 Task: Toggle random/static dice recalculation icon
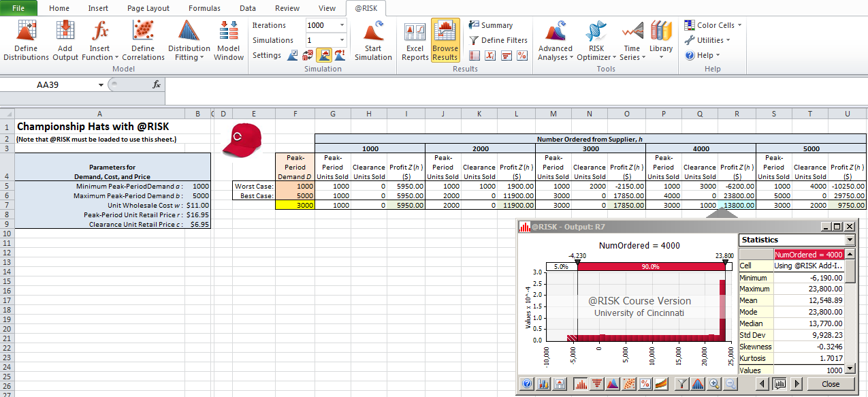coord(308,55)
